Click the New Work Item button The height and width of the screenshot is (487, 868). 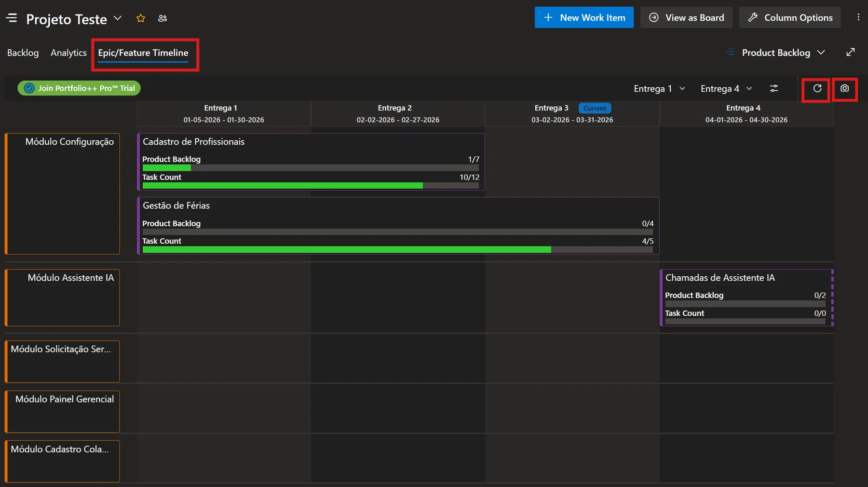coord(584,17)
